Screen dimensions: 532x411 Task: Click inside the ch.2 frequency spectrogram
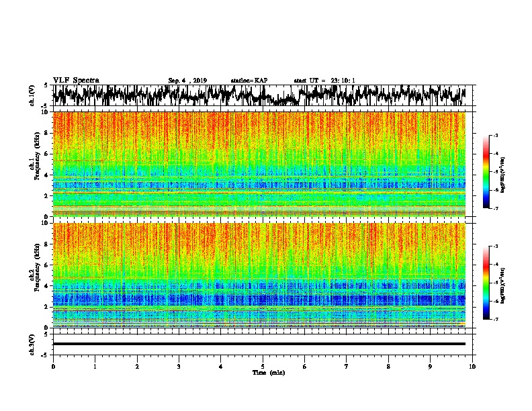coord(259,275)
